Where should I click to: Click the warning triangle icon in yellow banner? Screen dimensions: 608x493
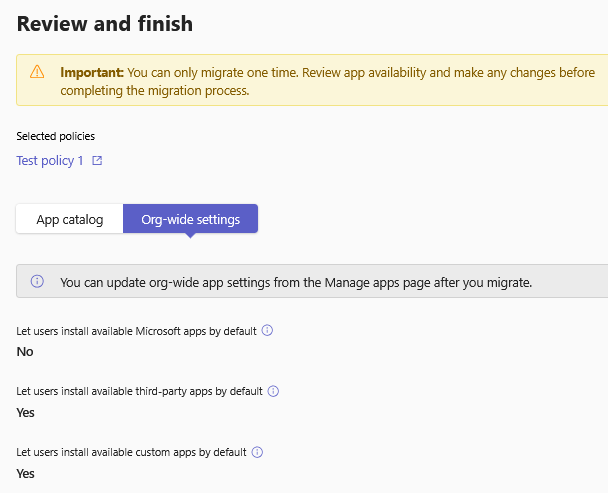pos(37,72)
